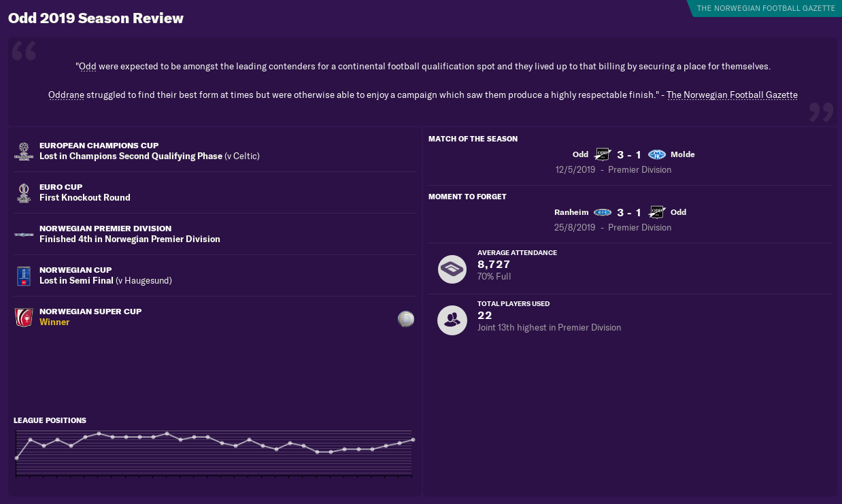Click the Molde club badge
The height and width of the screenshot is (504, 842).
(x=656, y=154)
